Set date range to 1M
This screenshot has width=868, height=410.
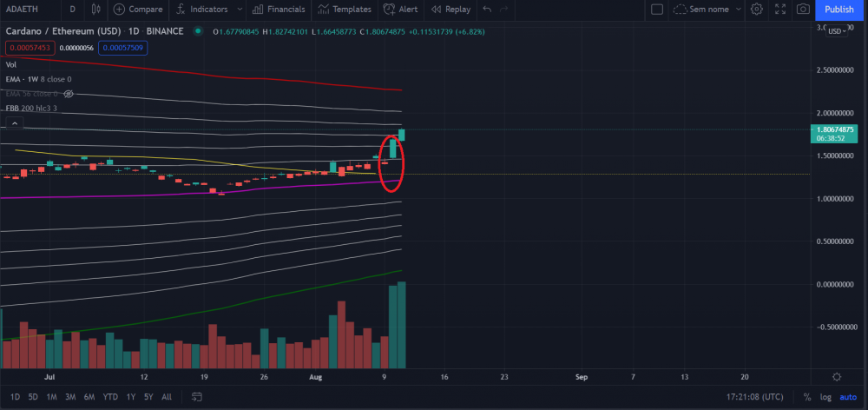coord(51,397)
